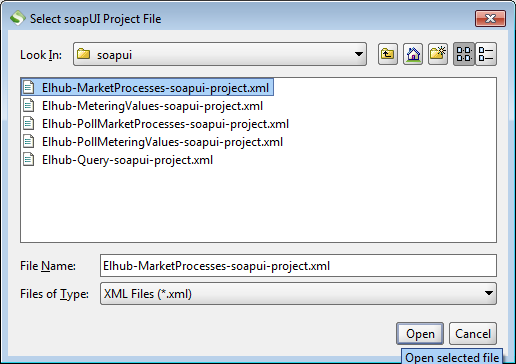Screen dimensions: 516x364
Task: Click the Cancel button
Action: click(x=473, y=333)
